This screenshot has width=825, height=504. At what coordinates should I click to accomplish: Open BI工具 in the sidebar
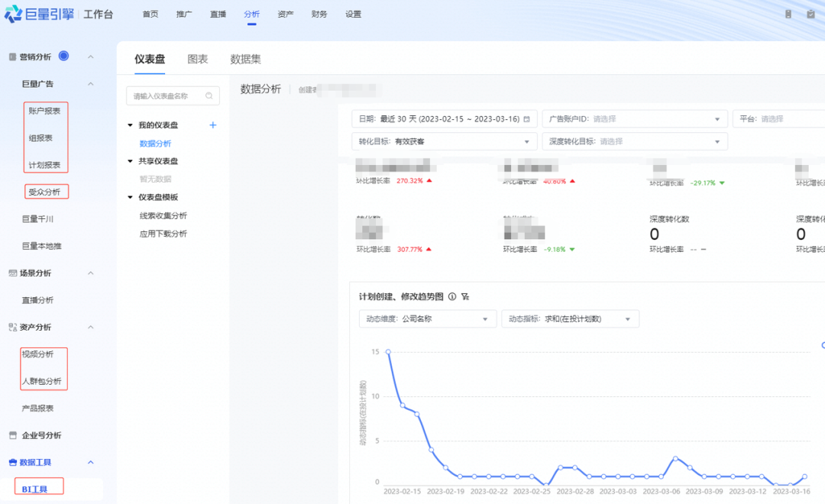pyautogui.click(x=34, y=489)
